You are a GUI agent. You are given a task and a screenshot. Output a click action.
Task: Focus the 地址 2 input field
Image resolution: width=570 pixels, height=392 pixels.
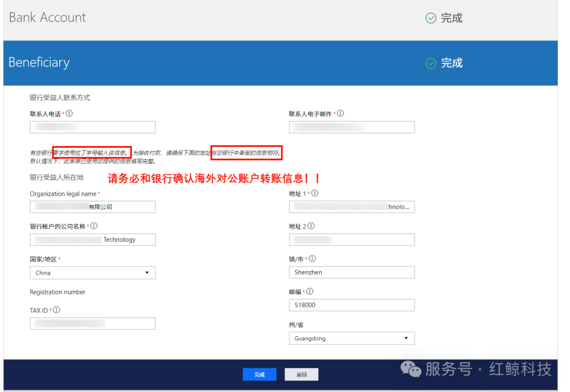(352, 240)
